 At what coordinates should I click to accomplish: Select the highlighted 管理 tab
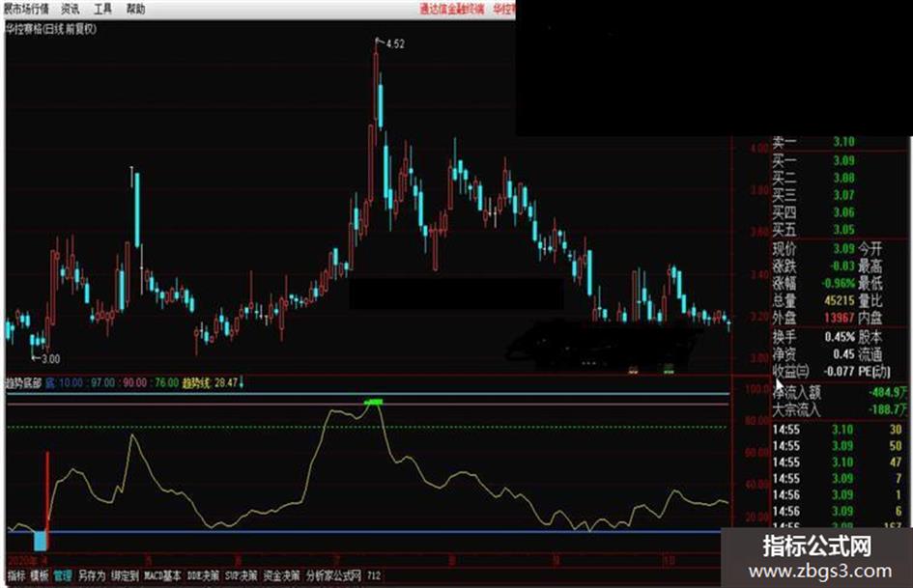(63, 575)
